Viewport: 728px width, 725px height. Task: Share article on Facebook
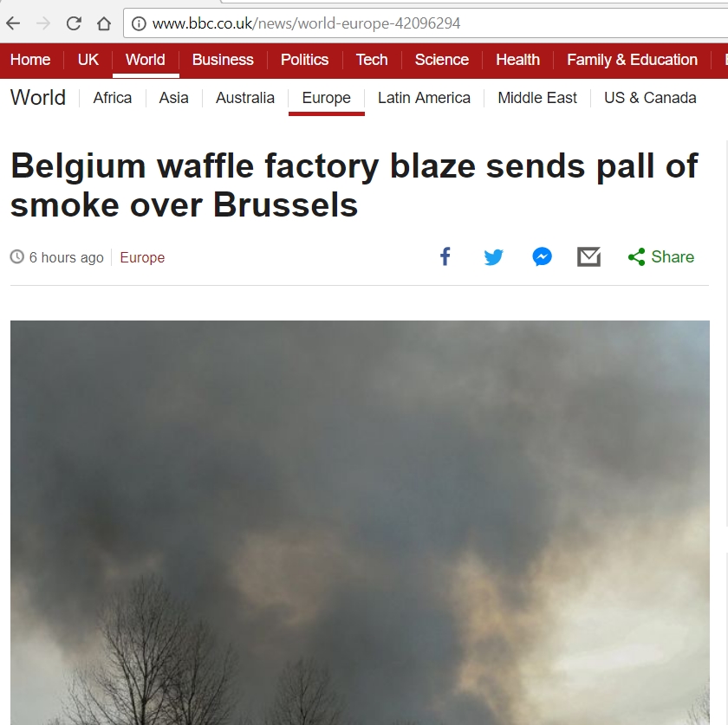(445, 256)
